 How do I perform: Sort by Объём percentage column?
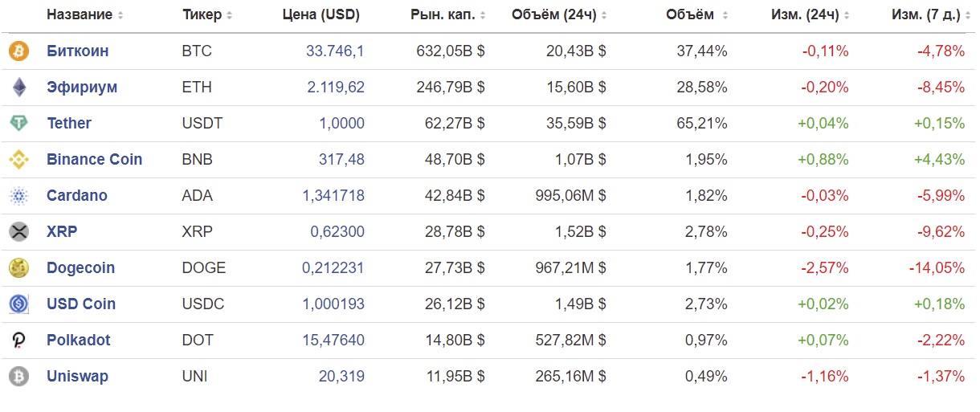pyautogui.click(x=697, y=15)
